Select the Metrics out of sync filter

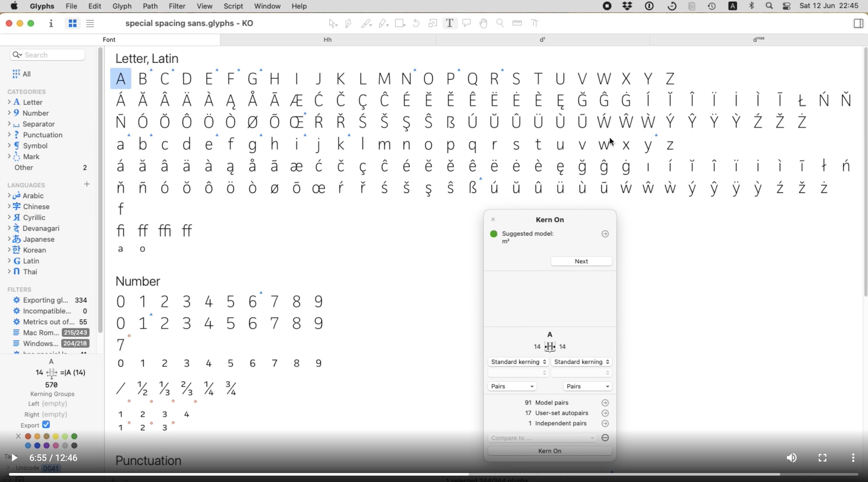click(51, 322)
